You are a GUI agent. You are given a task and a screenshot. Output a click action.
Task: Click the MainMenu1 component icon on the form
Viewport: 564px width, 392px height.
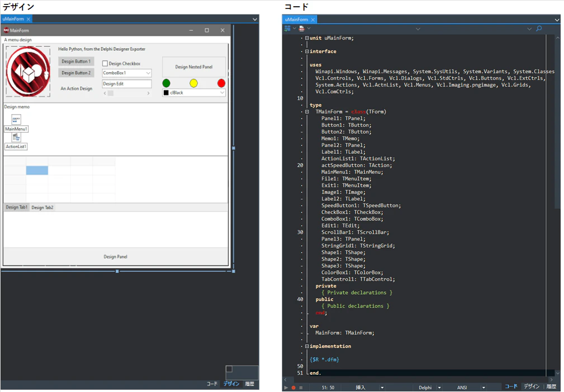[x=16, y=120]
